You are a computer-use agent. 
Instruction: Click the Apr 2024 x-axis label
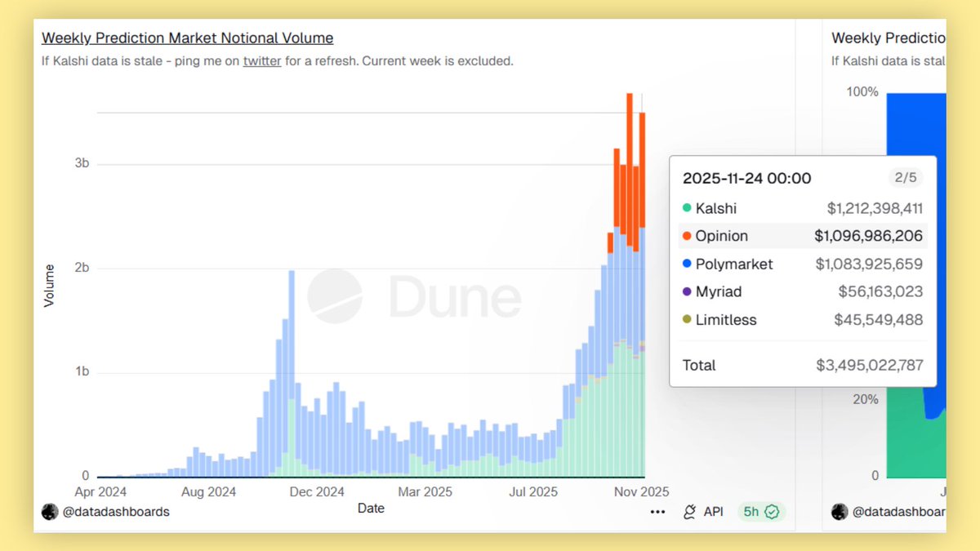101,491
